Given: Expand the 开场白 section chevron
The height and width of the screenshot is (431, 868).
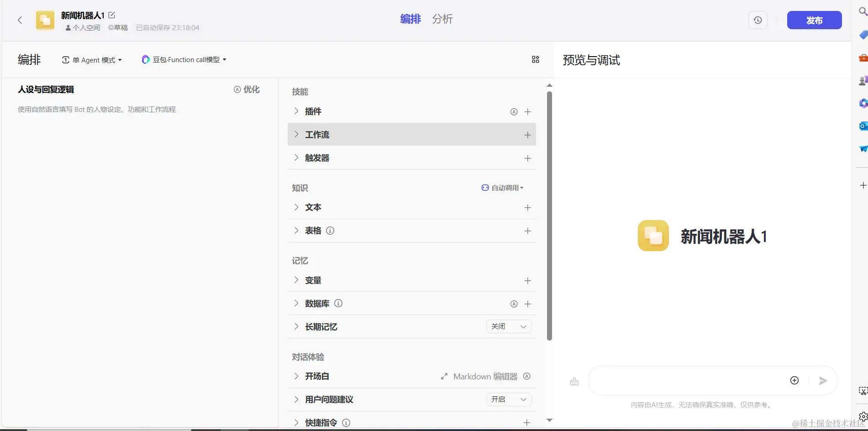Looking at the screenshot, I should (296, 376).
